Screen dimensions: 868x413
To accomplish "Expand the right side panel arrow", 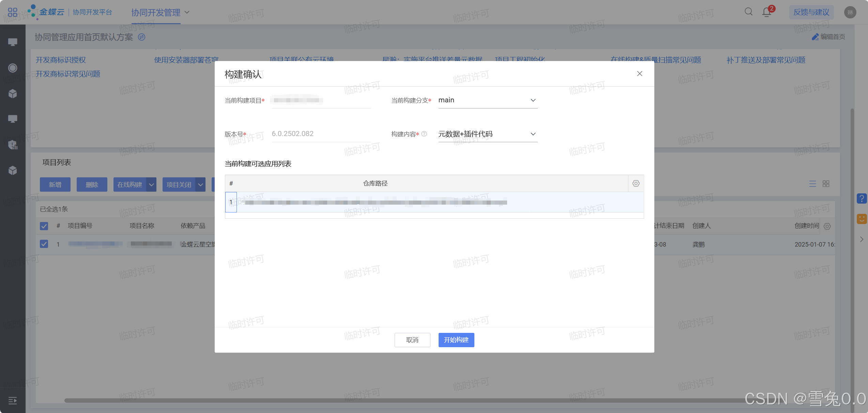I will [862, 239].
